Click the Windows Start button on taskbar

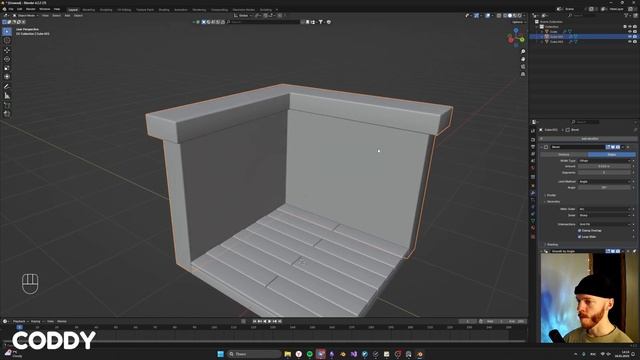point(220,354)
